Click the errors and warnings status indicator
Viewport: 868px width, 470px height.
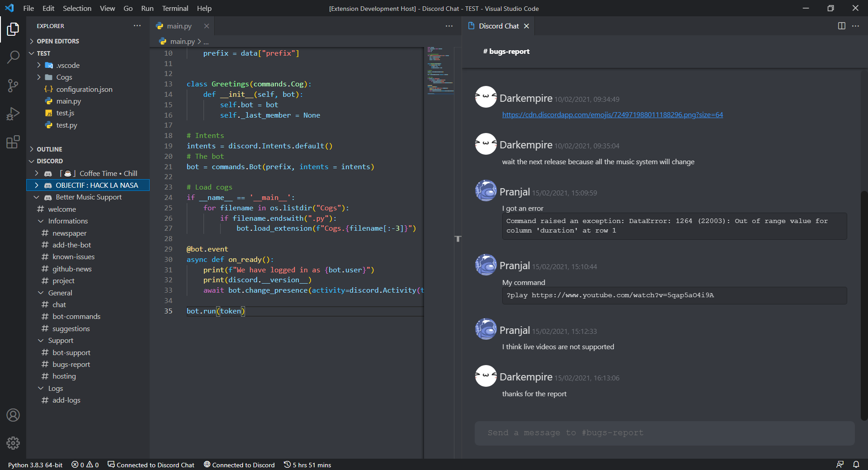point(85,465)
